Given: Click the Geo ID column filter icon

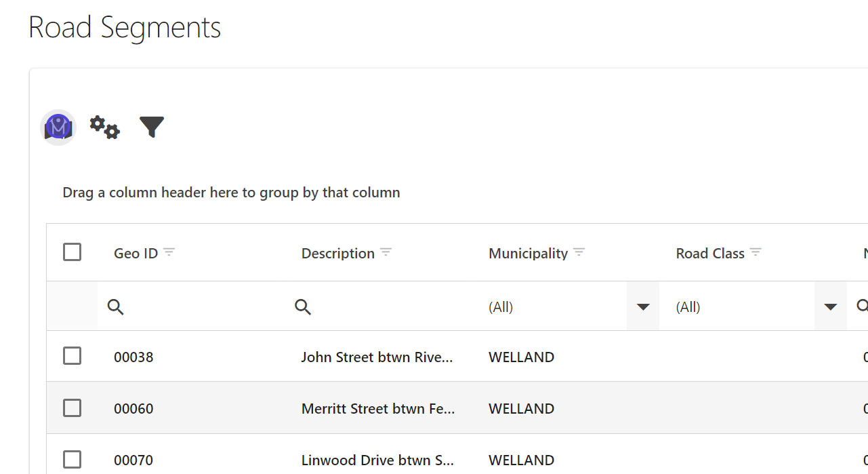Looking at the screenshot, I should tap(169, 252).
